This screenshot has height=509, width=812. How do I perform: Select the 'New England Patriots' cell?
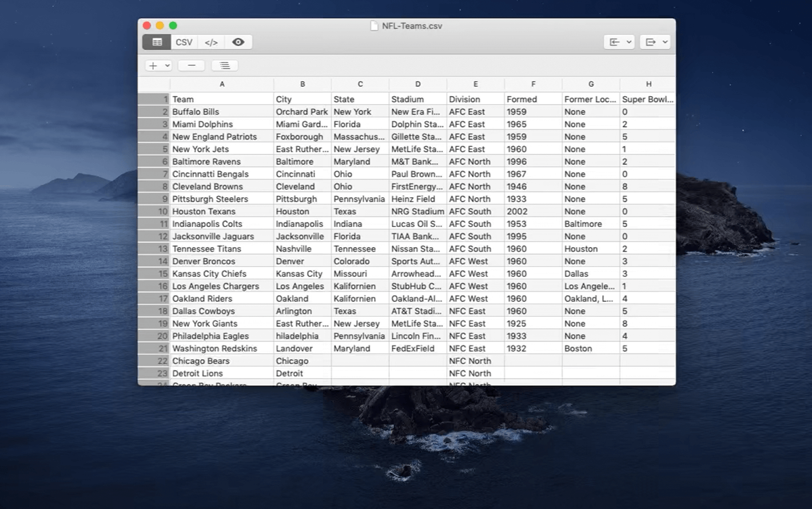(222, 137)
